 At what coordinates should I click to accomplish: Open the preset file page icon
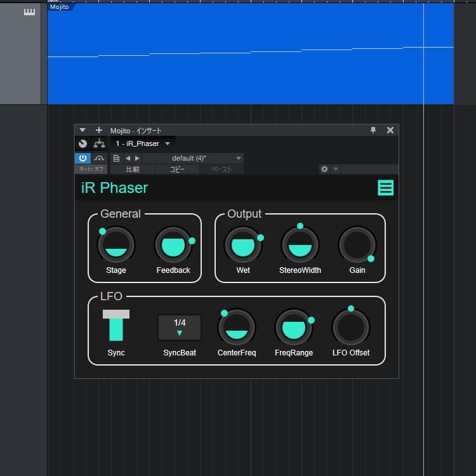point(116,158)
